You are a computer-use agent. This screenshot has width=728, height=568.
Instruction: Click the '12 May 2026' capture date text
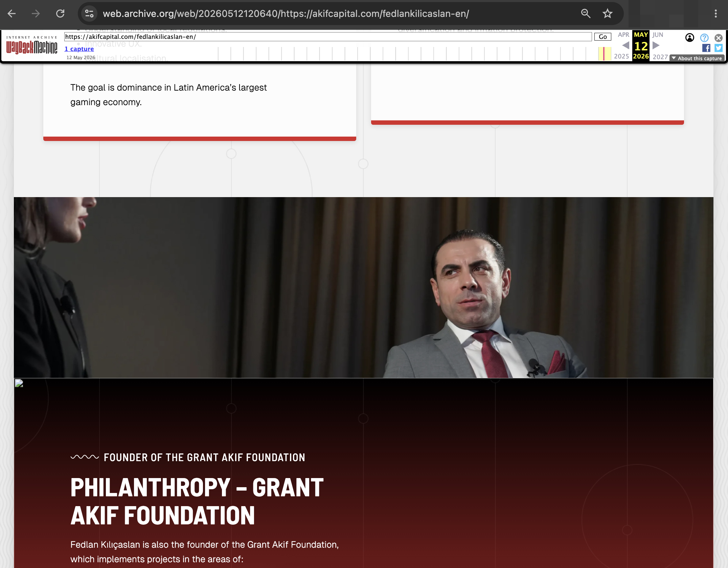[x=81, y=57]
